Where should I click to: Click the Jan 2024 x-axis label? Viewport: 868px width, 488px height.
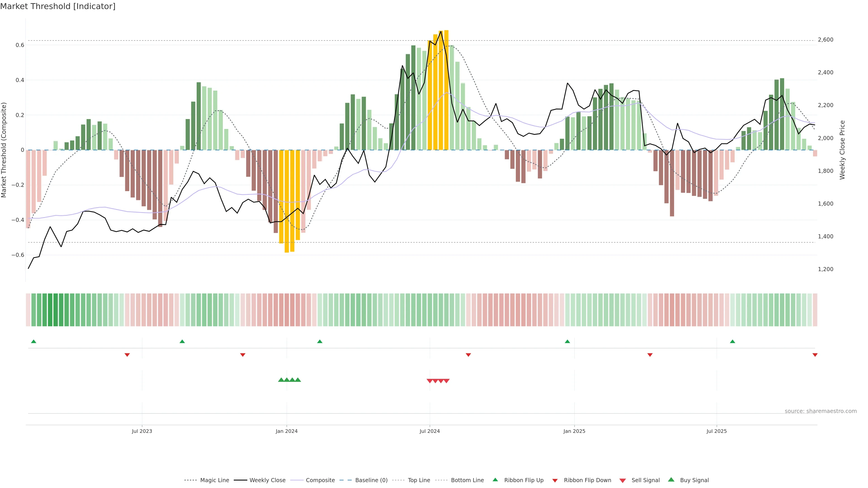[286, 431]
